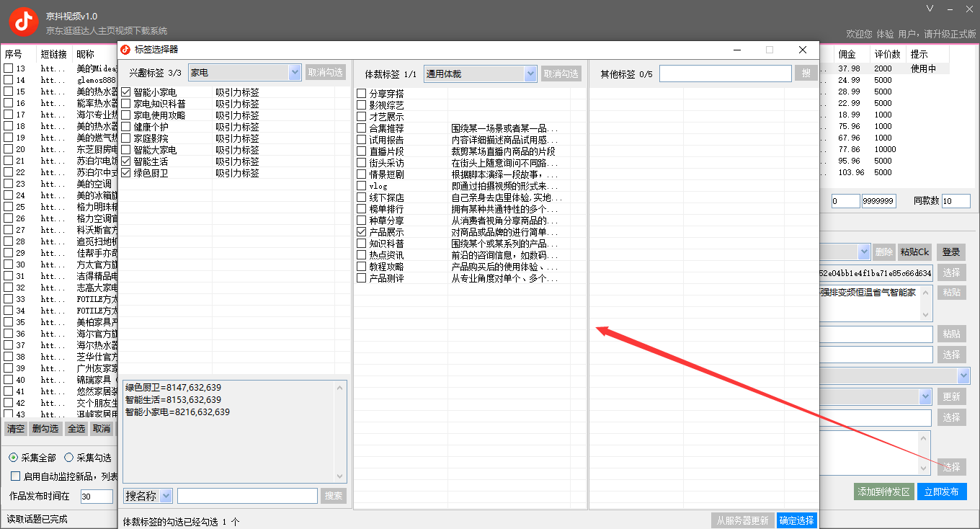Click the 绿色厨卫=8147,632,639 selected entry

pyautogui.click(x=174, y=388)
